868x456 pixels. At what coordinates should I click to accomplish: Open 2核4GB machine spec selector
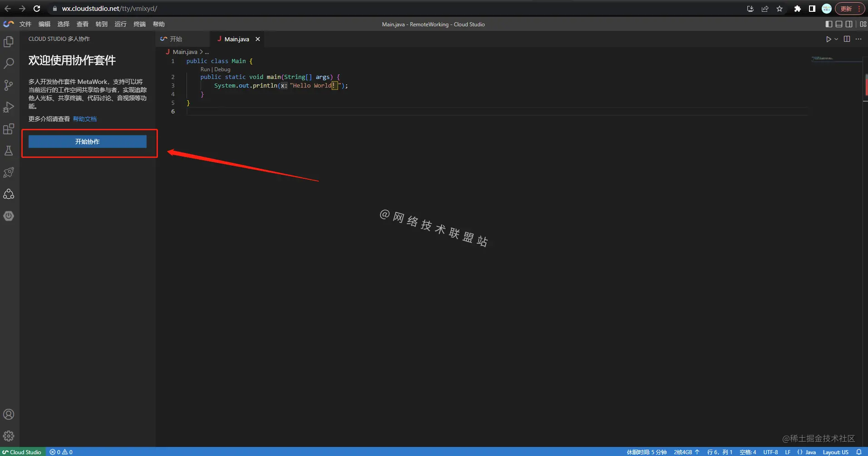coord(687,452)
